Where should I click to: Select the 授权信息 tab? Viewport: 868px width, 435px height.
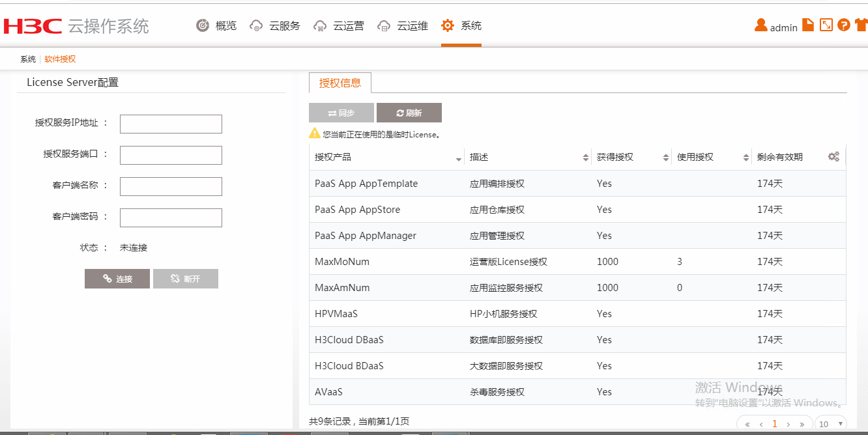pos(340,83)
